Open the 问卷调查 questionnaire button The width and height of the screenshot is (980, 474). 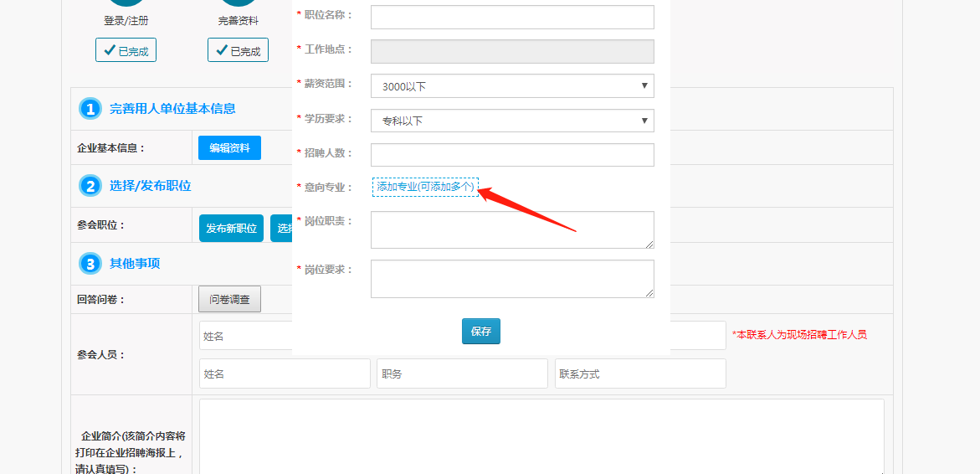pos(229,299)
